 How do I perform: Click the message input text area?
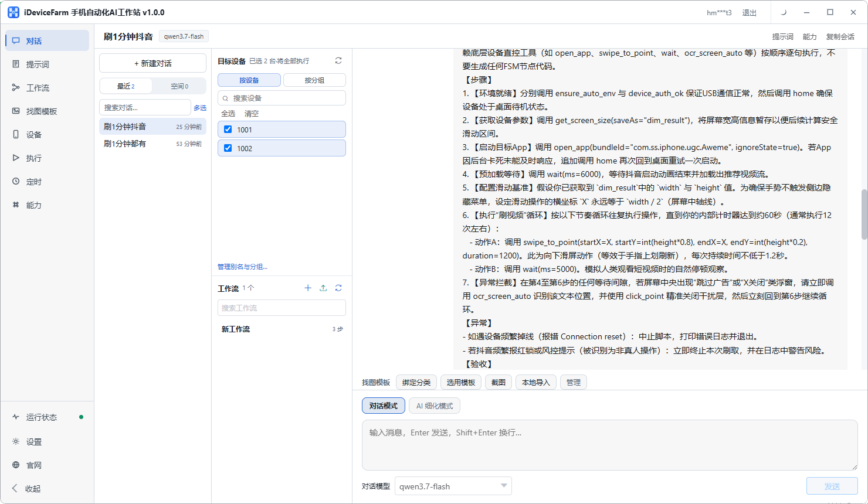point(610,445)
